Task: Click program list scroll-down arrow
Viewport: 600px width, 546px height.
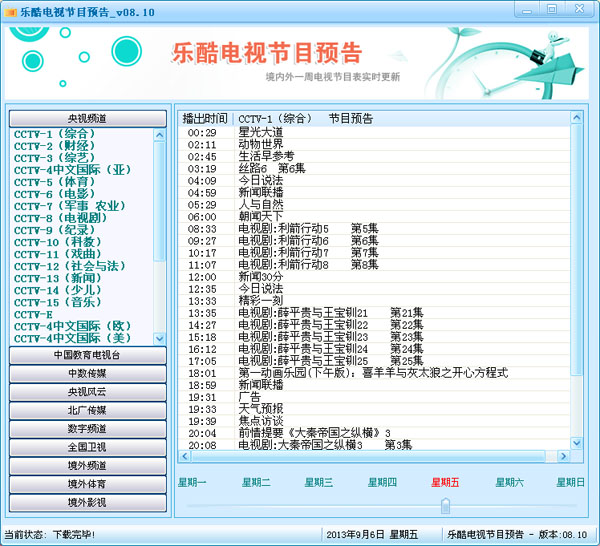Action: point(576,443)
